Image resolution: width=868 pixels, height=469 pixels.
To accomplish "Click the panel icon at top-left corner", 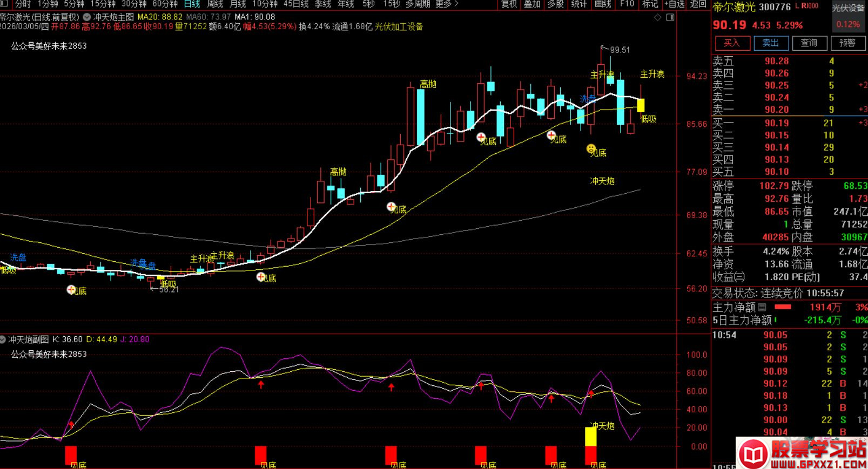I will click(4, 4).
